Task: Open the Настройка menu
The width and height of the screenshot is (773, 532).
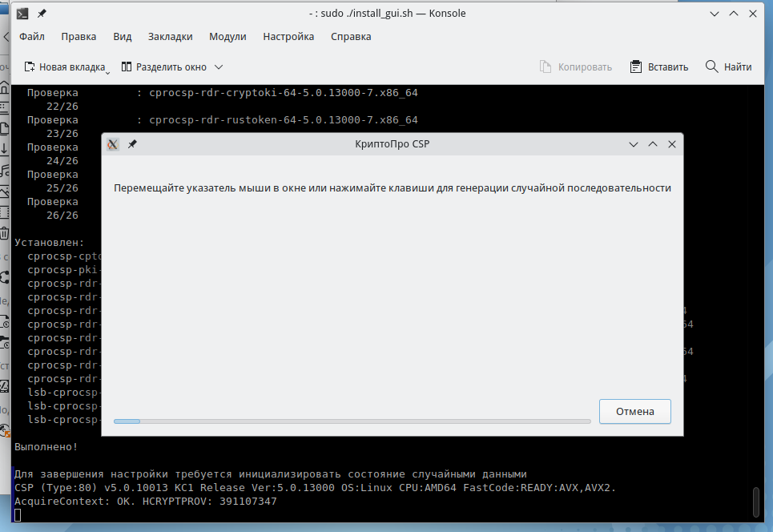Action: tap(288, 37)
